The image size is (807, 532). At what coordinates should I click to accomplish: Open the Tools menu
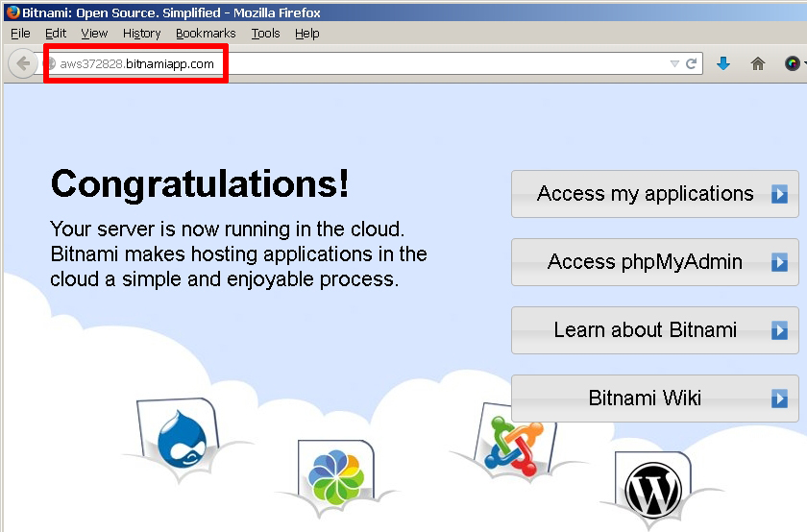pos(265,34)
